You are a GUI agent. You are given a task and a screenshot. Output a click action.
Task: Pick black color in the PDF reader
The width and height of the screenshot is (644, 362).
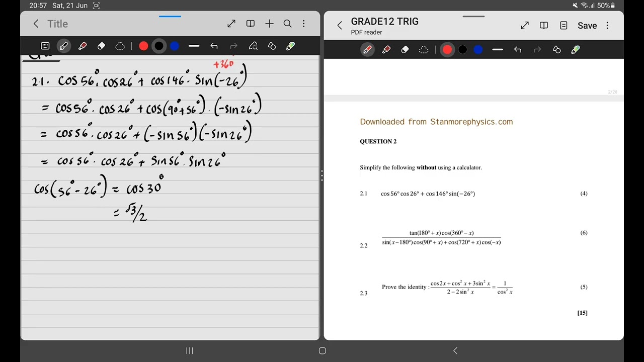click(x=463, y=49)
